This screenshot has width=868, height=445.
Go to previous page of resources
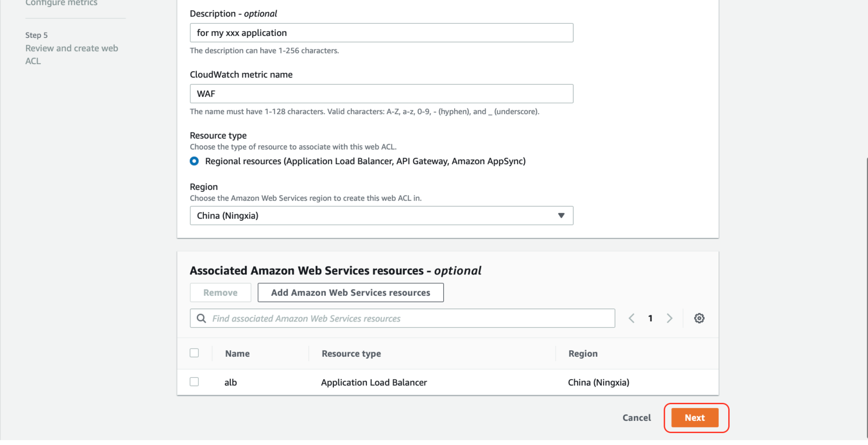632,318
